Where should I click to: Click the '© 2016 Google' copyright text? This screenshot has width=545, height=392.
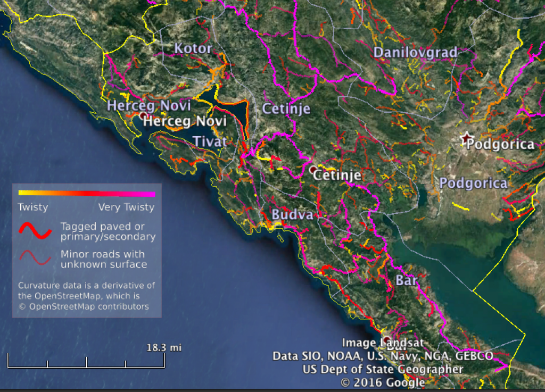point(383,382)
